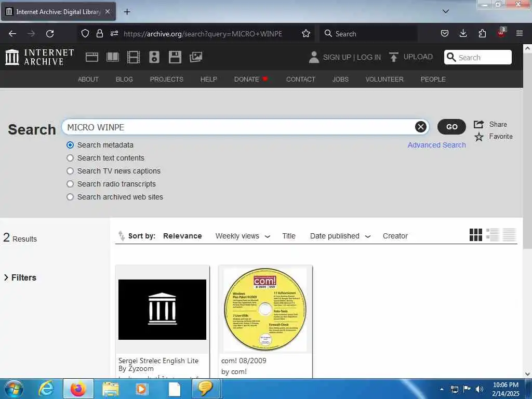Click the Upload arrow icon
The width and height of the screenshot is (532, 399).
[x=394, y=57]
